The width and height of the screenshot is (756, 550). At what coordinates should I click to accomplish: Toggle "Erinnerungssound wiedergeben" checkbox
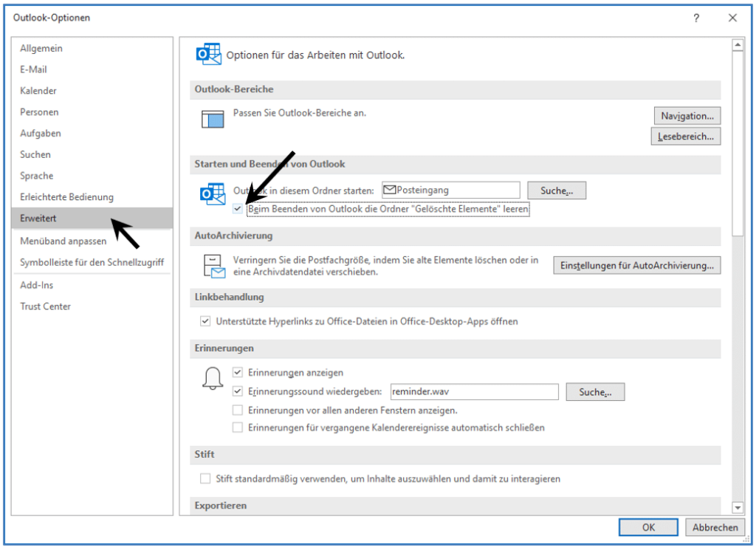[237, 391]
